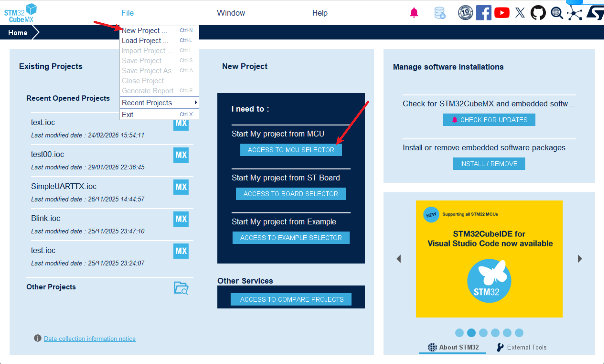The width and height of the screenshot is (604, 364).
Task: Choose Load Project from File menu
Action: [159, 40]
